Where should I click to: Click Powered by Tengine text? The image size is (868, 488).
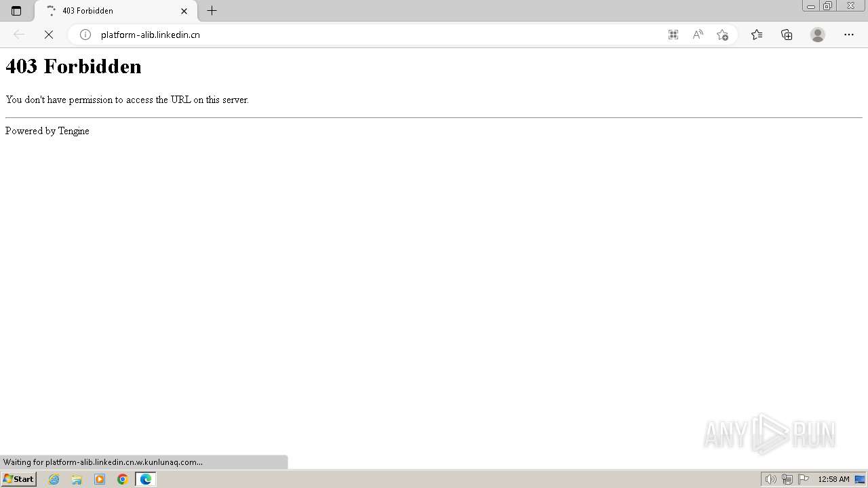[x=47, y=131]
